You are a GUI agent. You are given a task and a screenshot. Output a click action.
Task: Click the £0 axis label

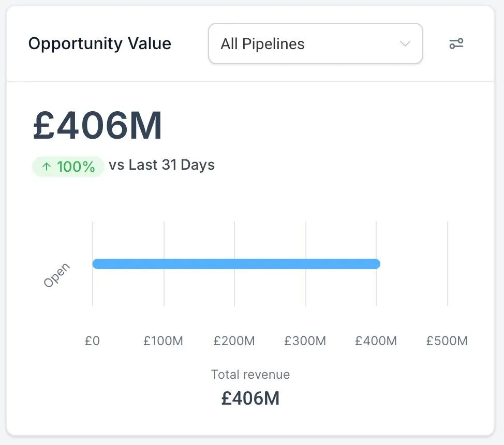(x=92, y=341)
